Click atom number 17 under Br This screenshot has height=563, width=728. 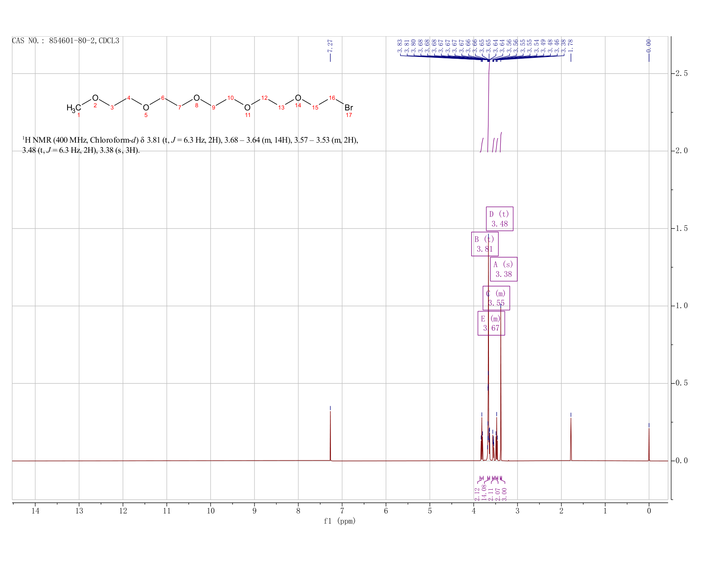(x=349, y=115)
